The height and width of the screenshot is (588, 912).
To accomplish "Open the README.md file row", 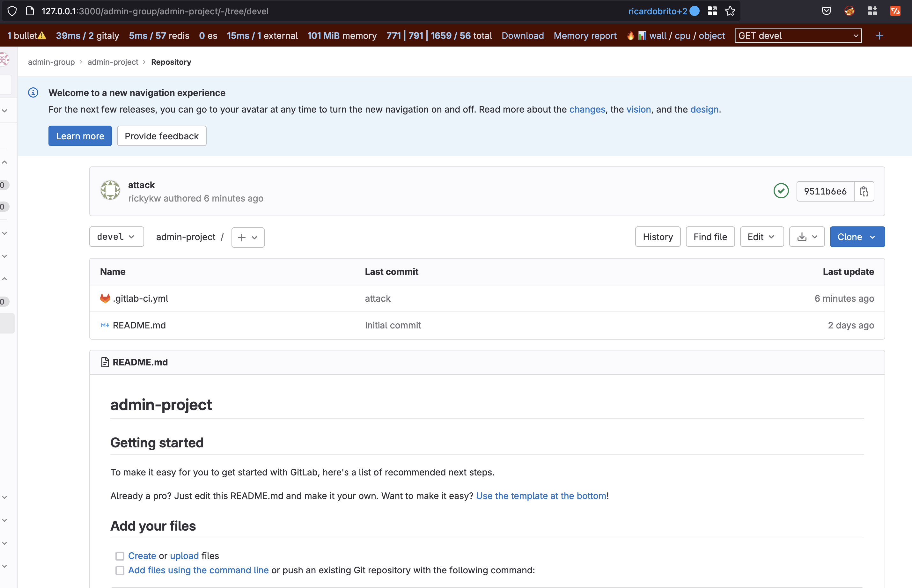I will point(139,325).
